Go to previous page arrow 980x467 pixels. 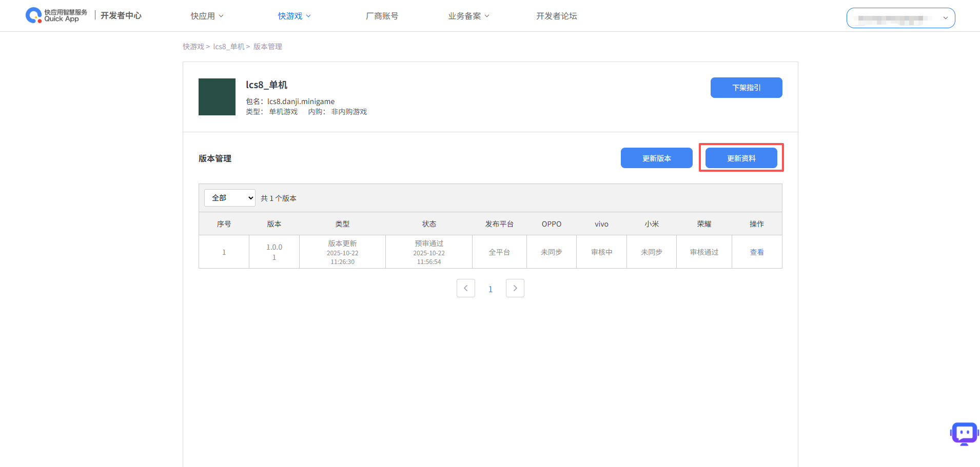pos(465,288)
